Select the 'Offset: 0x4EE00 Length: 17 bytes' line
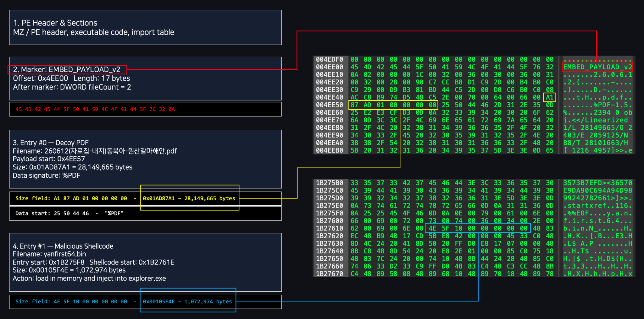This screenshot has width=644, height=319. [x=71, y=78]
